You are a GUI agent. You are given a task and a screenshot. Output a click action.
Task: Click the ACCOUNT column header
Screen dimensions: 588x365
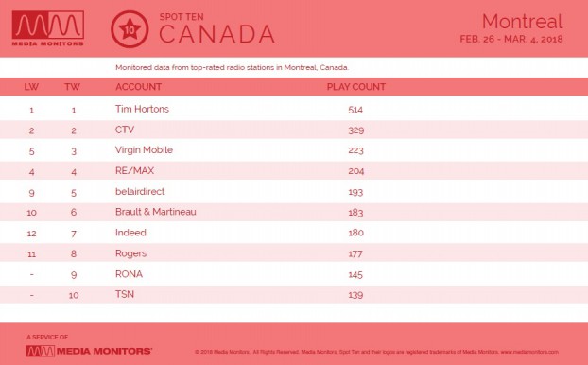[138, 87]
